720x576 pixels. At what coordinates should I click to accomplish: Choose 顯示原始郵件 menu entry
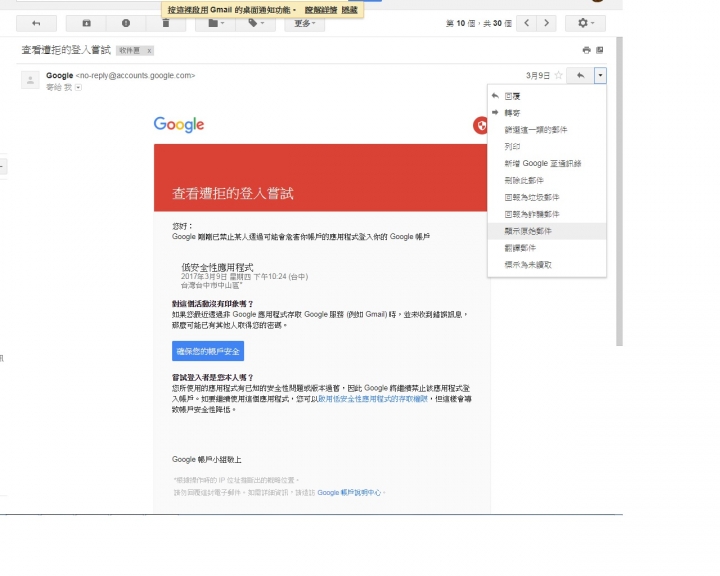point(546,231)
